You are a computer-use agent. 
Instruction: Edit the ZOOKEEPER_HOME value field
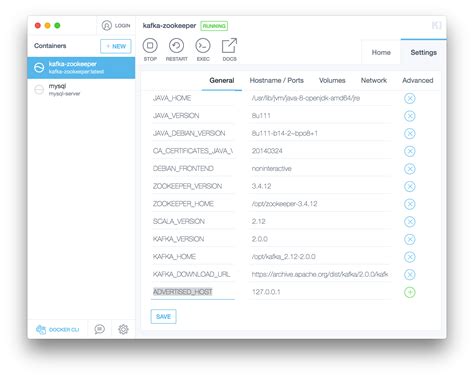pos(320,204)
